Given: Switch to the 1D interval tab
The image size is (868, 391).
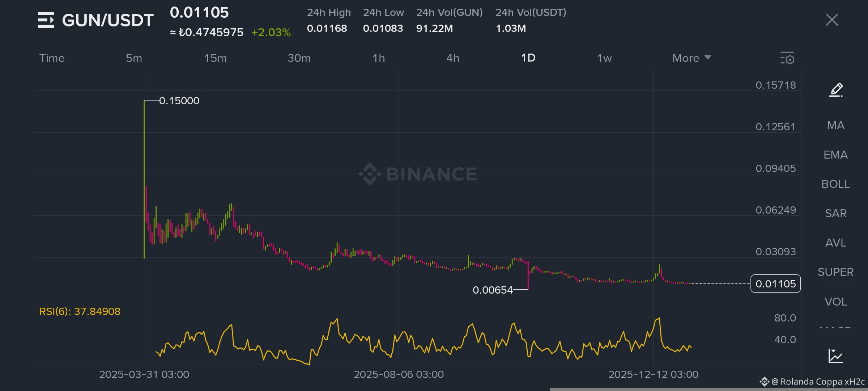Looking at the screenshot, I should point(528,58).
